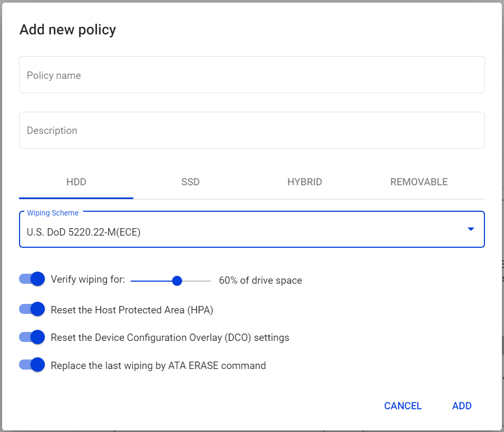
Task: Open the HYBRID tab
Action: tap(305, 182)
